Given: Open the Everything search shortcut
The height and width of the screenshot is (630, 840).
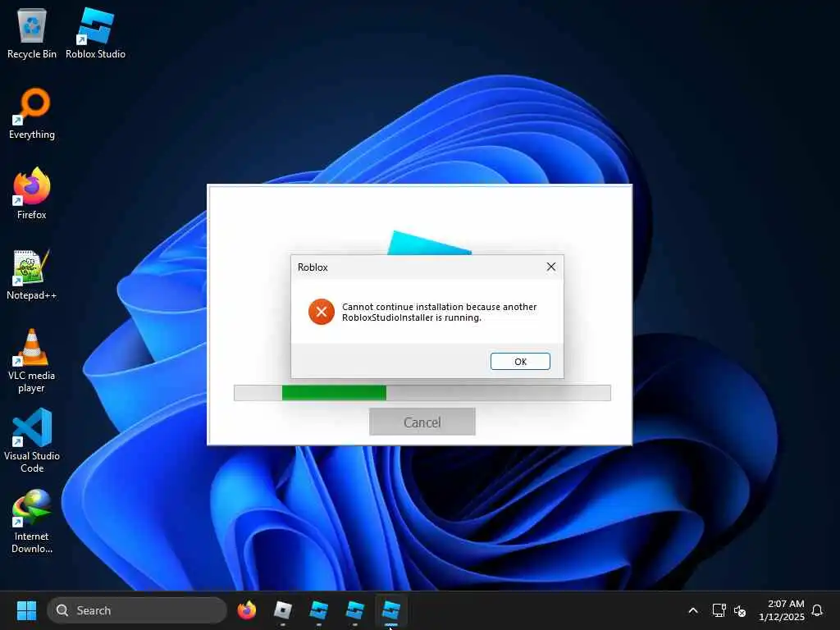Looking at the screenshot, I should tap(32, 113).
